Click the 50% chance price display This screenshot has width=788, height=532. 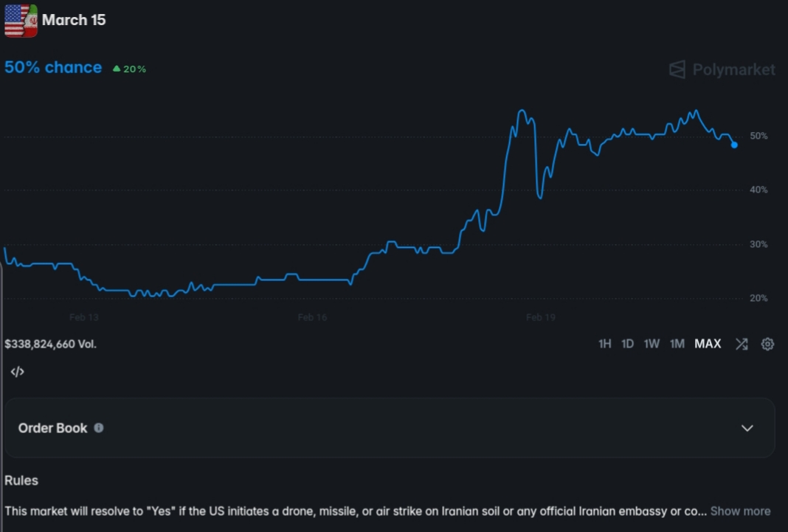[52, 67]
